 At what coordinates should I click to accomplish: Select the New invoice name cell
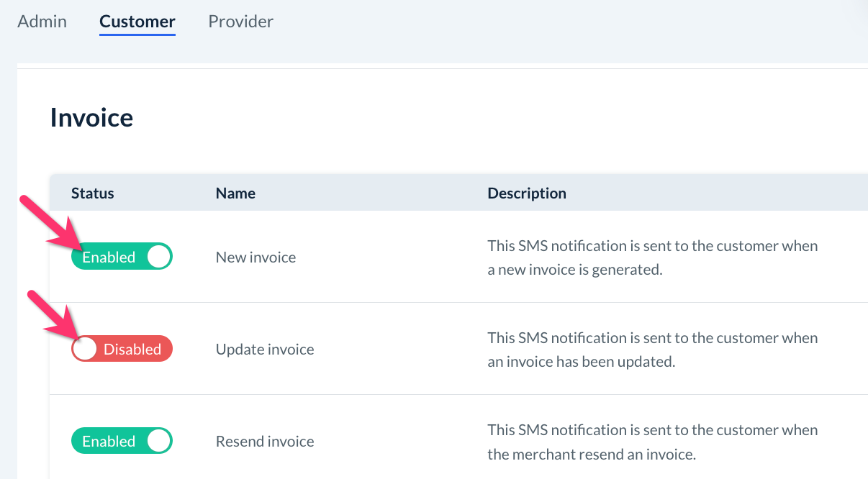(256, 257)
